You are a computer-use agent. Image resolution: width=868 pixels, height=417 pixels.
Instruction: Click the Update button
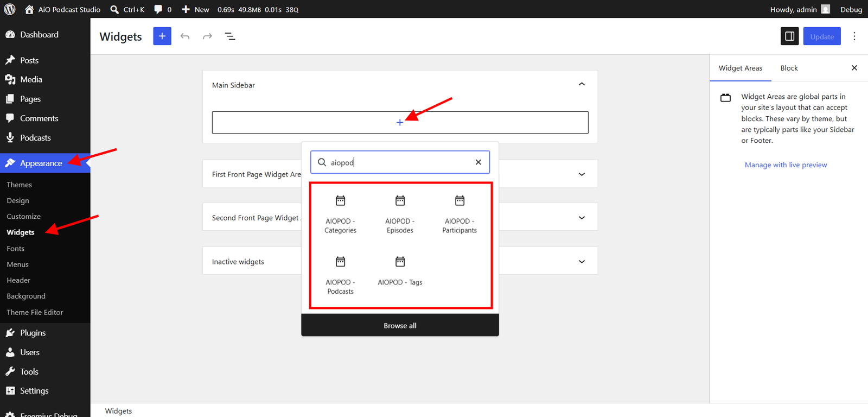822,36
